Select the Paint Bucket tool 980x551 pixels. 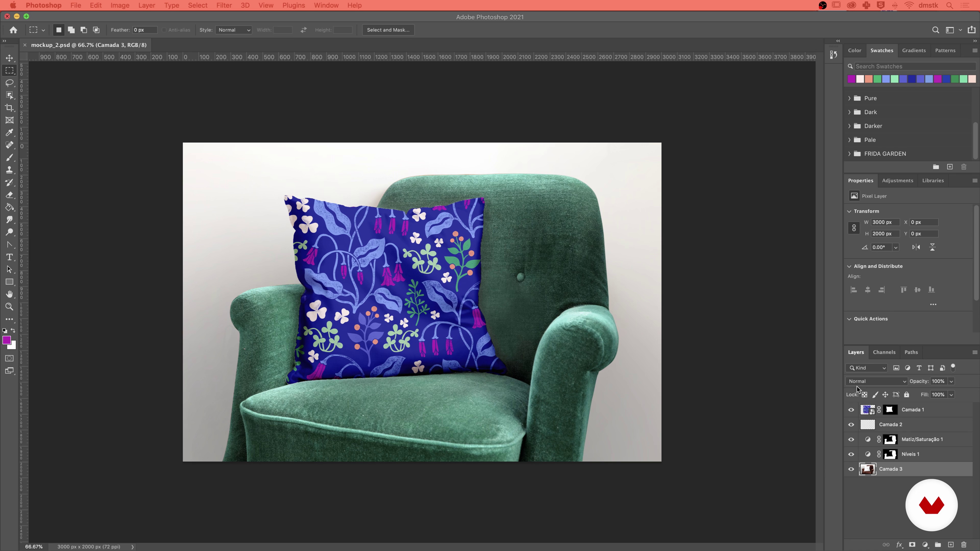9,208
